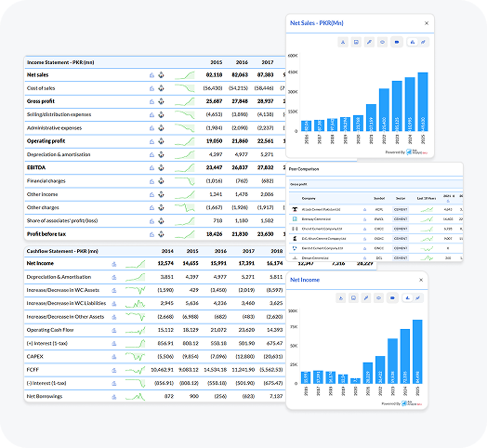Toggle data labels in Net Sales chart toolbar

pos(397,42)
